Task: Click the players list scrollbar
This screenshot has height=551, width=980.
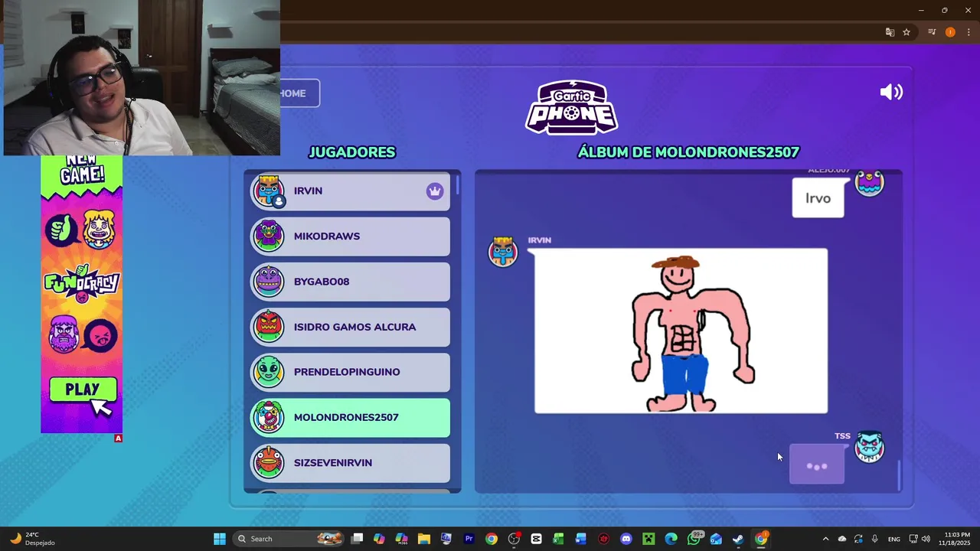Action: (x=458, y=185)
